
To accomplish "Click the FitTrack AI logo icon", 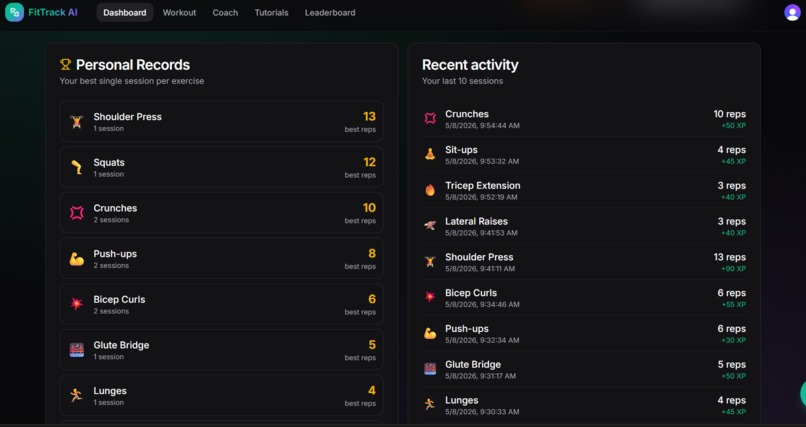I will (x=14, y=12).
